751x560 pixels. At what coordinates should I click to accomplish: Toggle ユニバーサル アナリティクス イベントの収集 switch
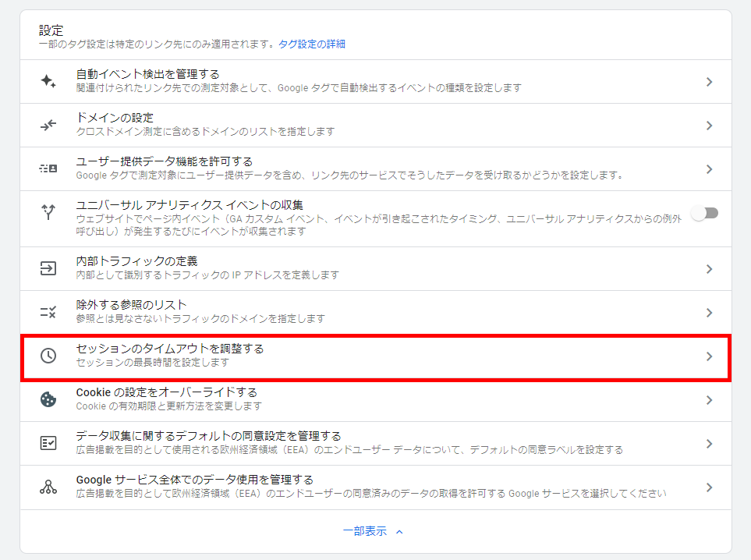pos(704,213)
